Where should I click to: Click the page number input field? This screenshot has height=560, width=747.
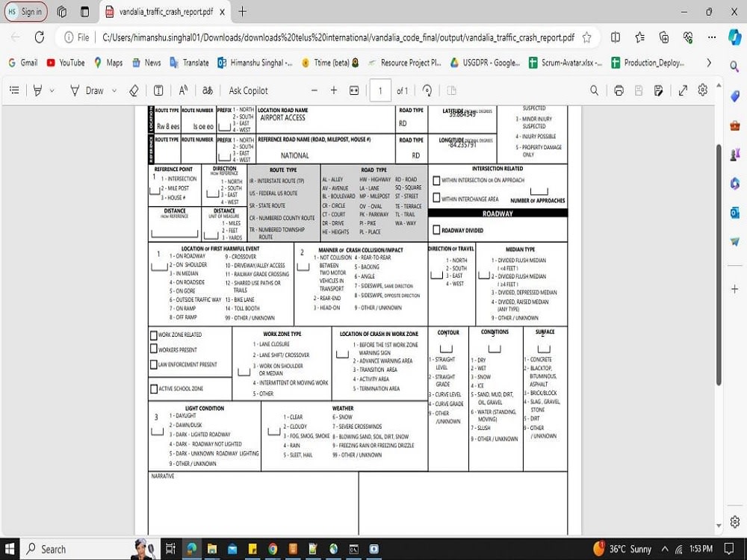380,90
